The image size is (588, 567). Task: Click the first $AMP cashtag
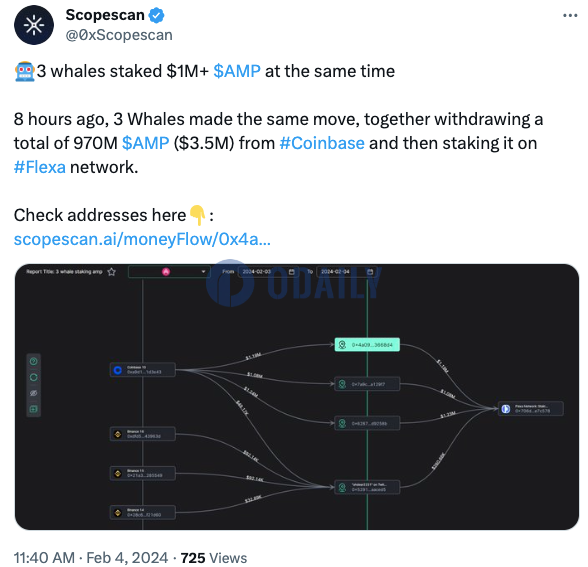pyautogui.click(x=237, y=71)
